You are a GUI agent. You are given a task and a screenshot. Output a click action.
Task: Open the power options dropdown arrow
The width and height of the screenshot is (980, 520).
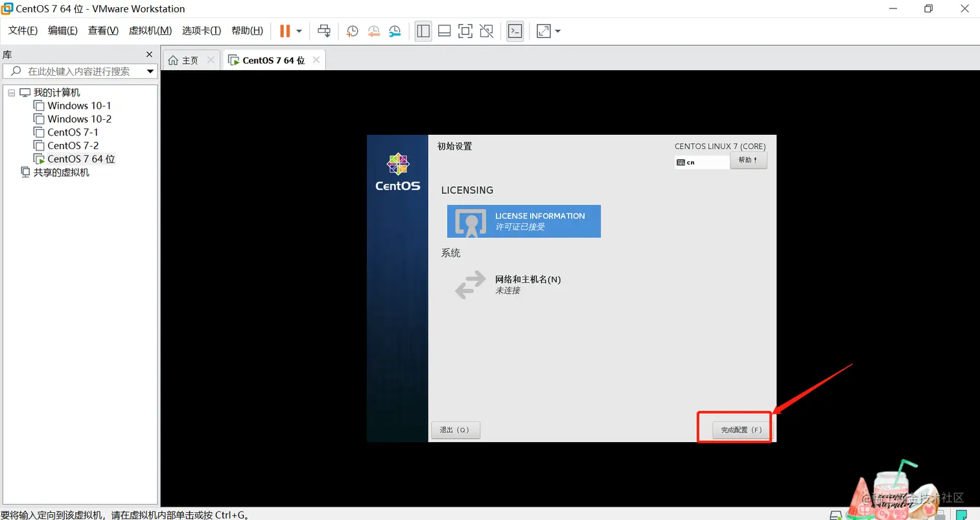[x=299, y=31]
